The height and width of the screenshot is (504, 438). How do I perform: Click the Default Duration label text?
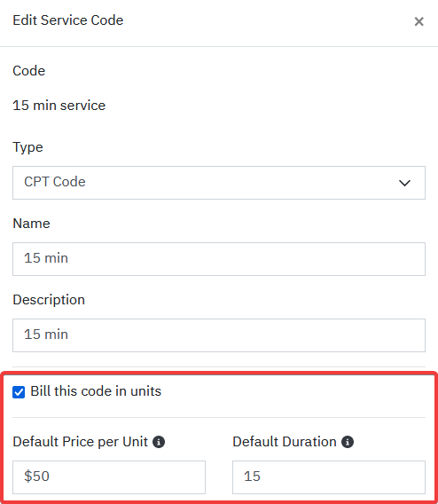pos(285,442)
